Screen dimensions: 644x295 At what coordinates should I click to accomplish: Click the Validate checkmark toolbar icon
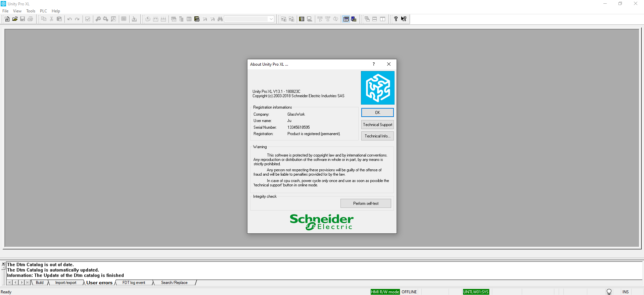pyautogui.click(x=88, y=19)
